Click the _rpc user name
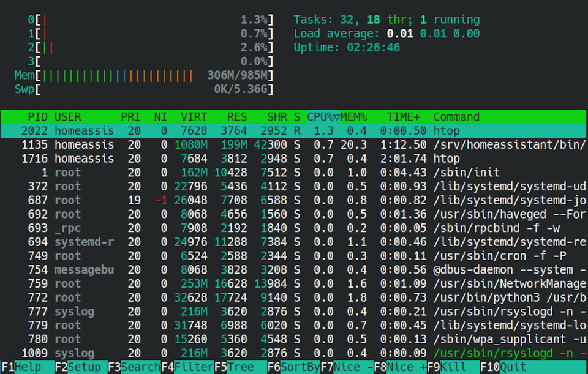588x374 pixels. coord(68,228)
